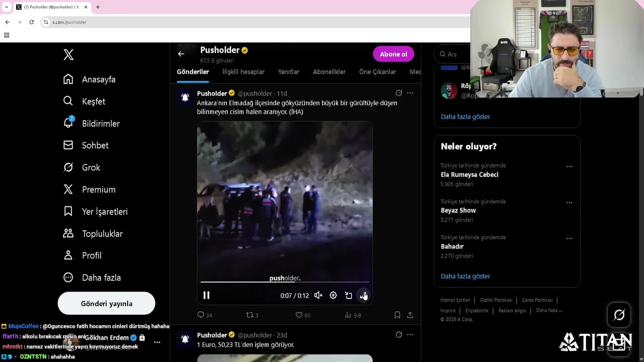Image resolution: width=644 pixels, height=362 pixels.
Task: Click Daha fazla göster under trends
Action: (x=465, y=276)
